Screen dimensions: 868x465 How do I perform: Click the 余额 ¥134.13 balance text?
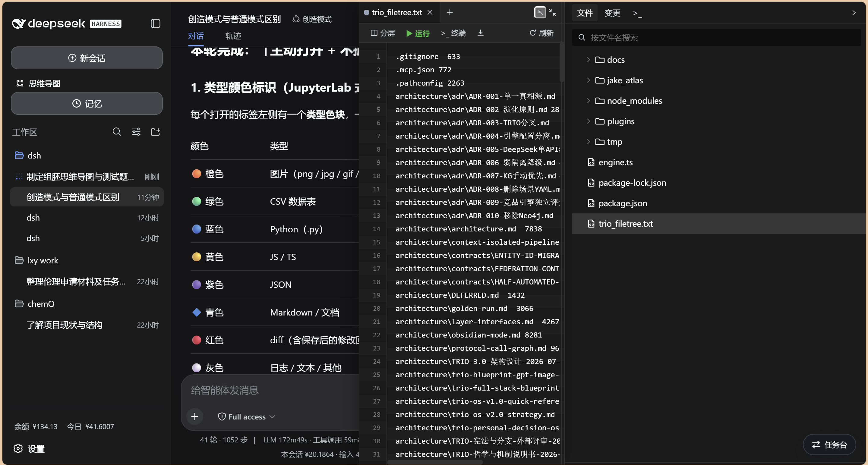(36, 427)
